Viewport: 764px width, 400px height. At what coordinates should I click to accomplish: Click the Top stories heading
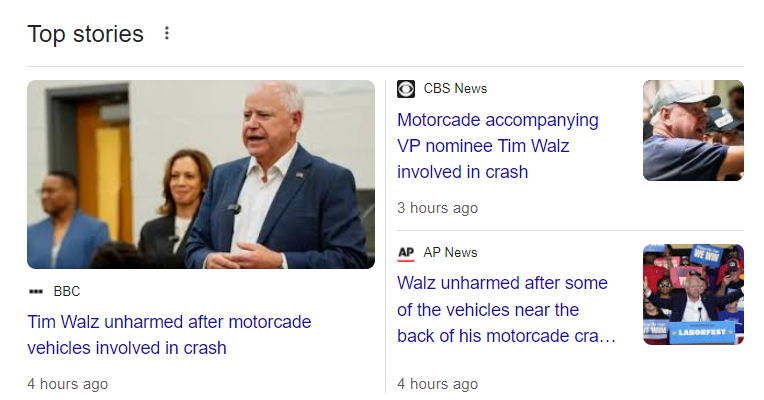click(85, 34)
